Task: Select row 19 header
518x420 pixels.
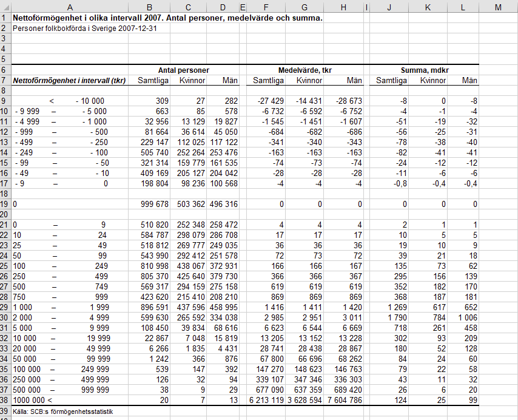Action: click(x=5, y=205)
